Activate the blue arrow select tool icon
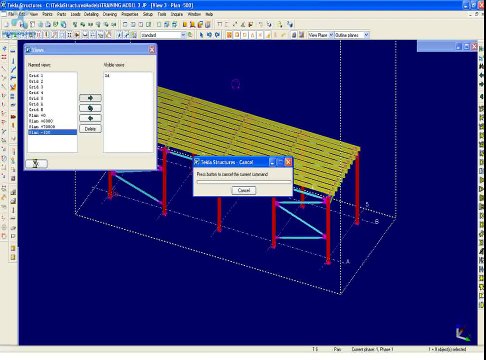Screen dimensions: 486x360 201,35
